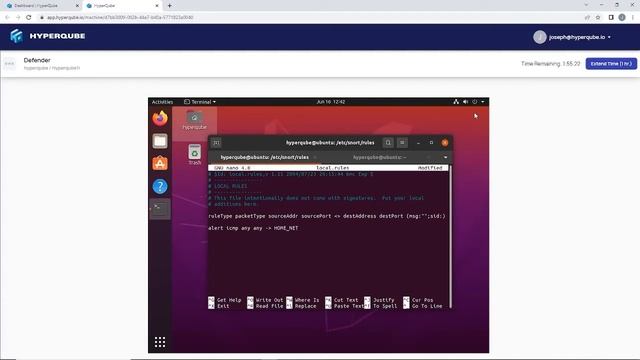Switch to the Dashboard | HyperQube browser tab
This screenshot has height=360, width=640.
coord(42,6)
